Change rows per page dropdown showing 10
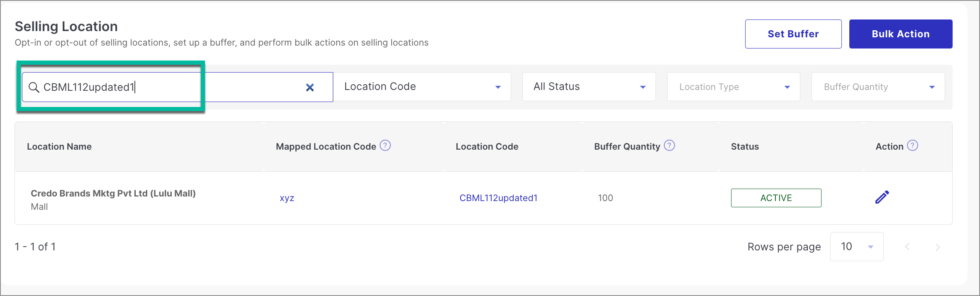 (857, 247)
